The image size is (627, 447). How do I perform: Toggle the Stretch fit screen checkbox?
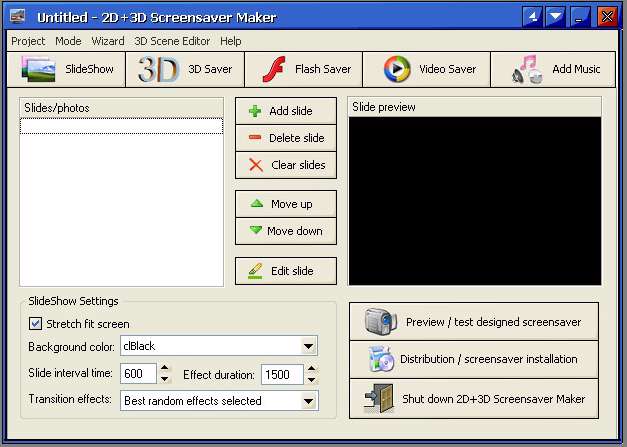pyautogui.click(x=35, y=323)
